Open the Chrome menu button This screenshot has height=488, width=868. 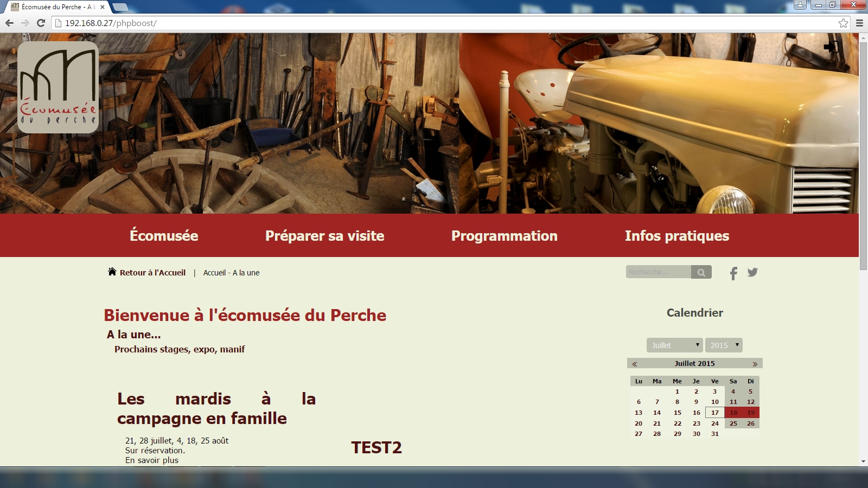(x=859, y=23)
